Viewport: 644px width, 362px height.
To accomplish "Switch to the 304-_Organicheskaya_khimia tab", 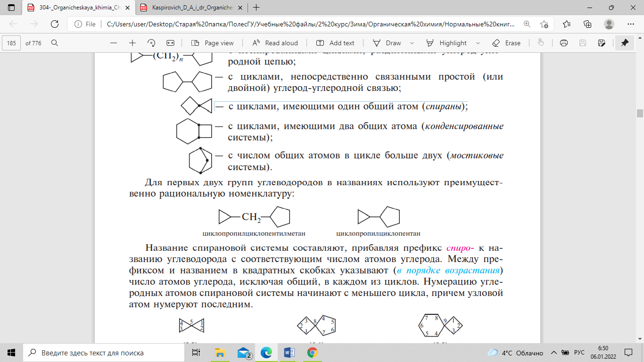I will coord(79,8).
